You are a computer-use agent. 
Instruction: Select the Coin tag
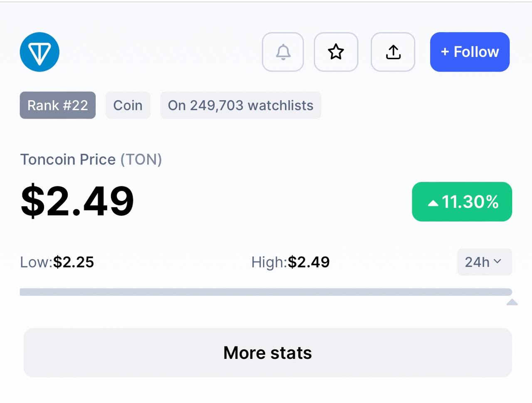(x=128, y=105)
